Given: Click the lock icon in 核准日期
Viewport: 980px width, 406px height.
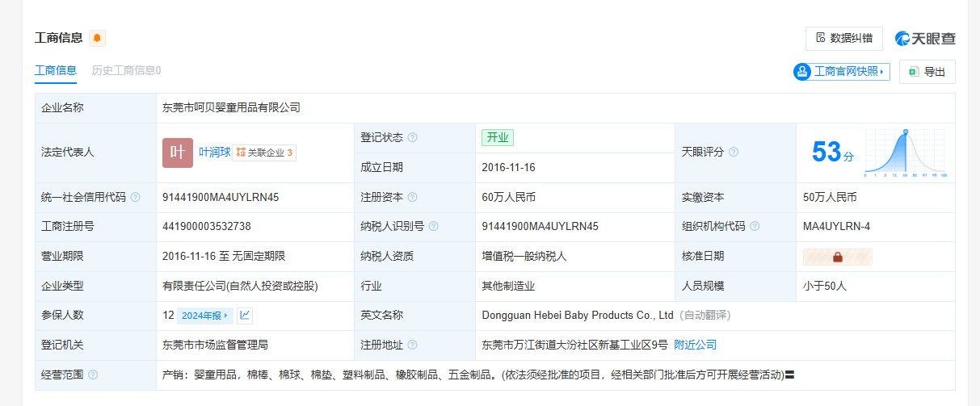Looking at the screenshot, I should pyautogui.click(x=837, y=257).
